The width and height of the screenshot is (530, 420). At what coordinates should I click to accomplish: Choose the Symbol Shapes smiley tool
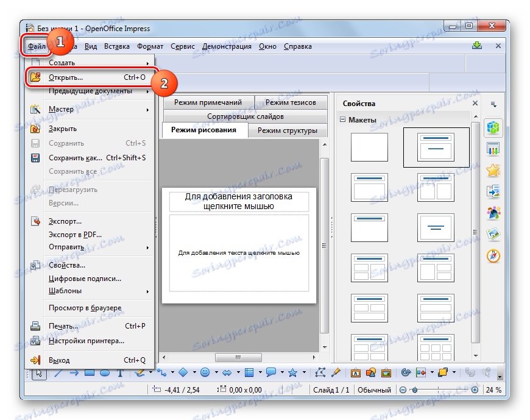[205, 372]
